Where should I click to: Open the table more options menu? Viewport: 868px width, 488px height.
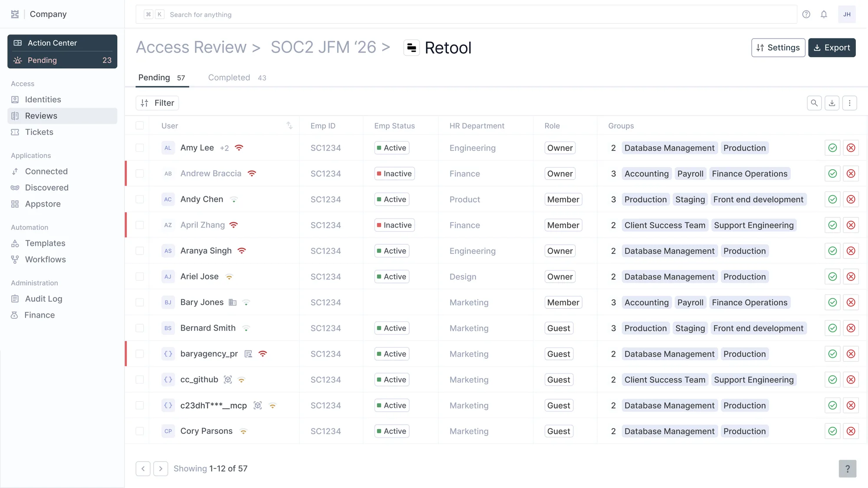click(850, 103)
